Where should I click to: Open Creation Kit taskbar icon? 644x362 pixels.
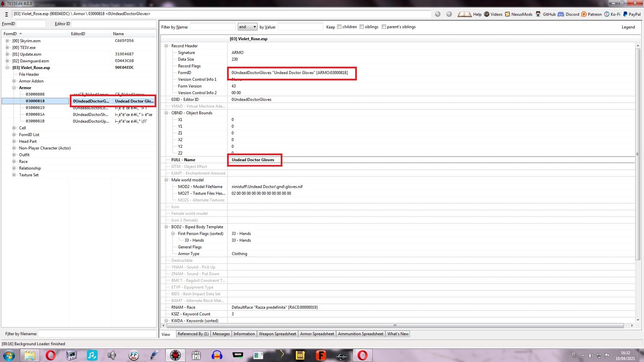point(341,355)
